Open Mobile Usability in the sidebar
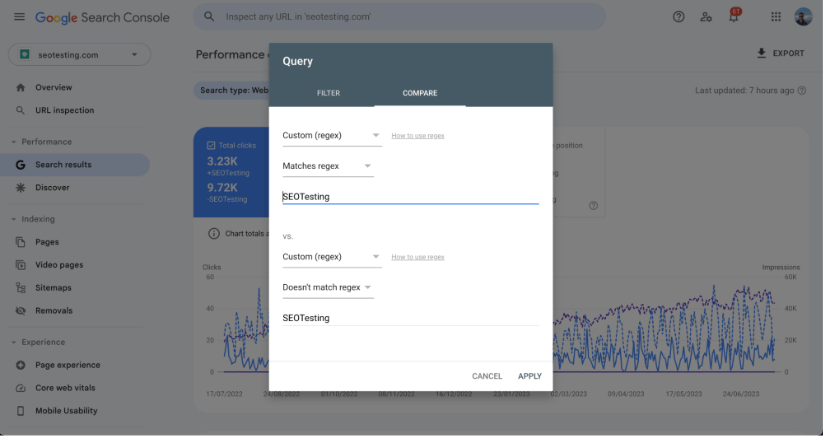 click(x=66, y=411)
